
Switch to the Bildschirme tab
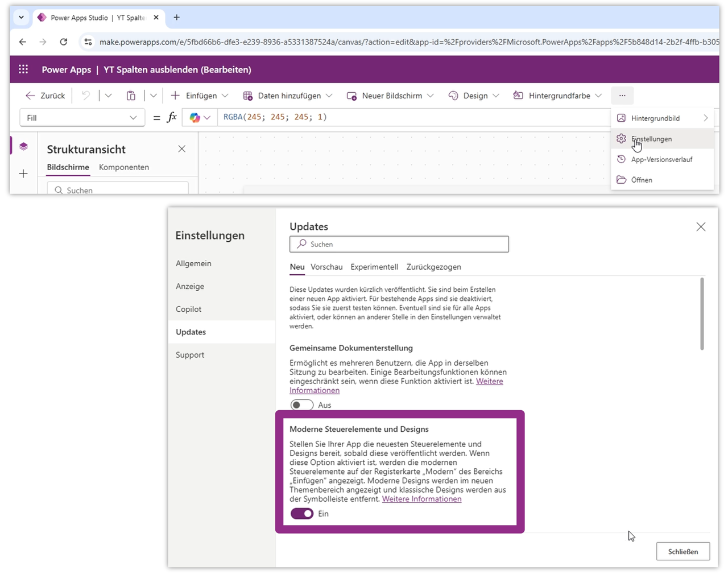(x=68, y=167)
